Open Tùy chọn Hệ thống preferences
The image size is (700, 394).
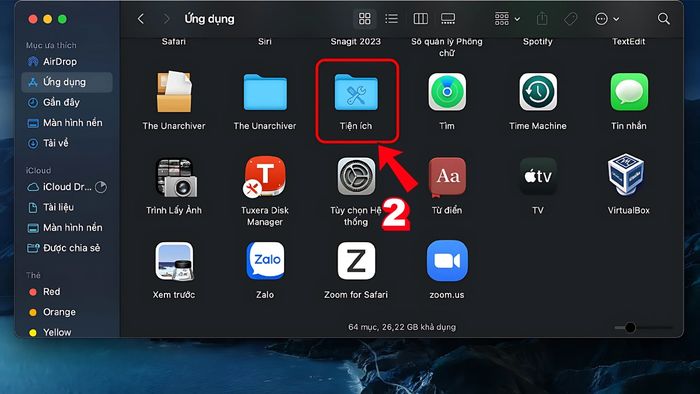[356, 176]
